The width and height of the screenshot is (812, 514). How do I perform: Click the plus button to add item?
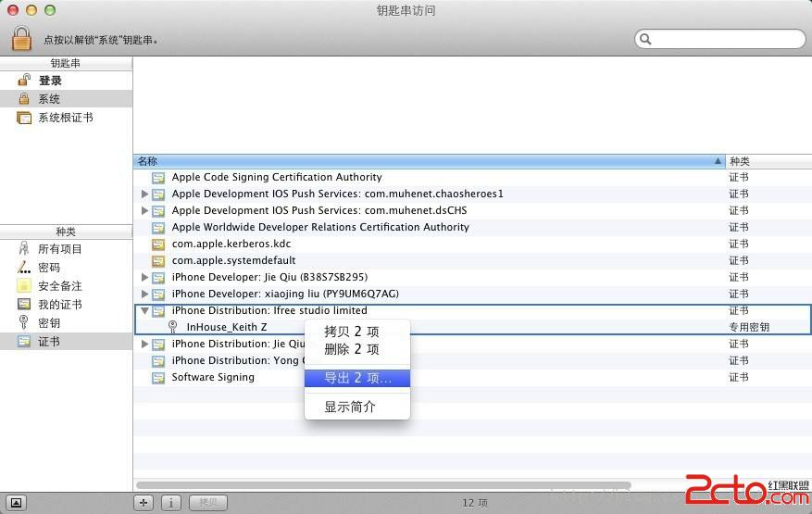(x=144, y=502)
